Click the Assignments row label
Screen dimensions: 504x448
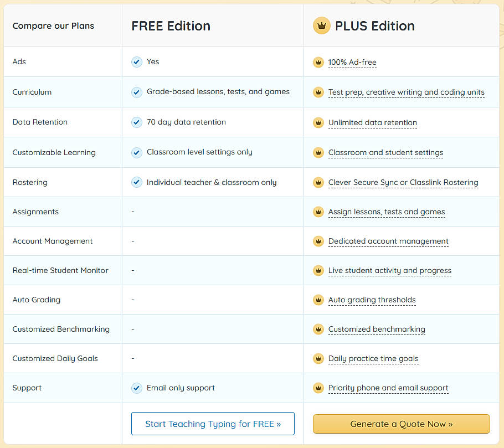pyautogui.click(x=35, y=212)
